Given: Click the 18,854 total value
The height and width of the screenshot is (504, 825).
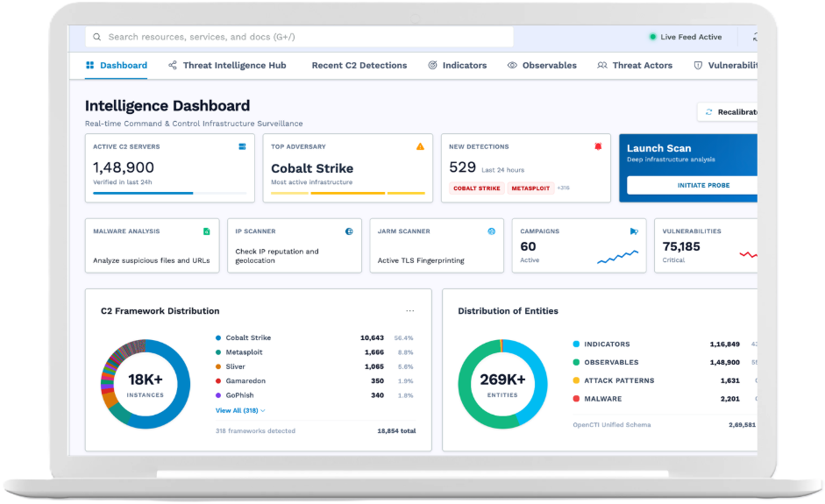Looking at the screenshot, I should 396,431.
